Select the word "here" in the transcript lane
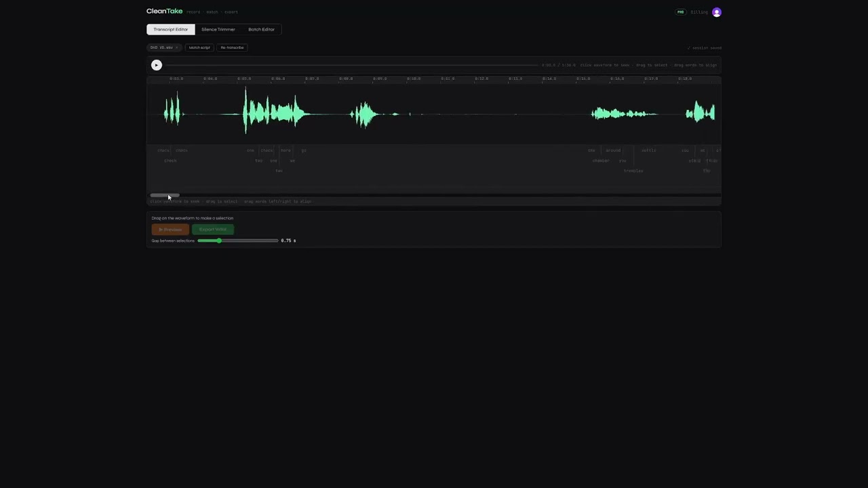Image resolution: width=868 pixels, height=488 pixels. click(x=285, y=150)
